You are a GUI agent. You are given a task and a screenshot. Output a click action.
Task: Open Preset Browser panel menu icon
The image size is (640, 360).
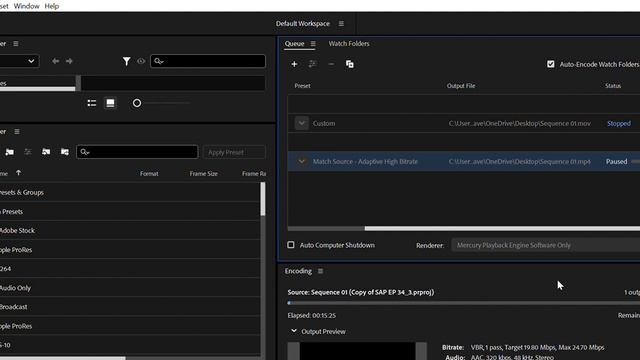click(x=17, y=132)
